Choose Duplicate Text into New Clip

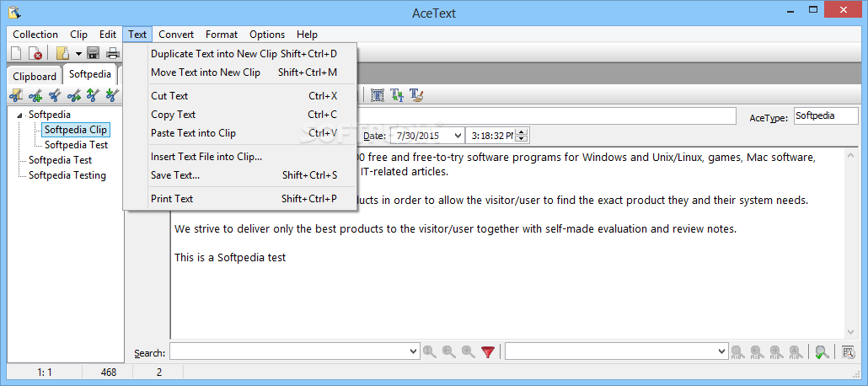(240, 54)
